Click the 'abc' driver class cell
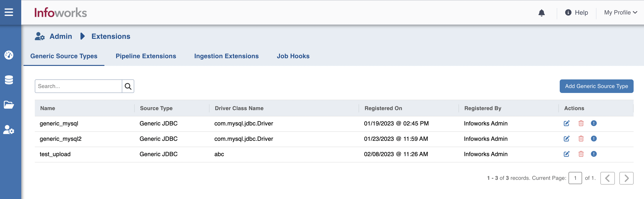 [219, 154]
